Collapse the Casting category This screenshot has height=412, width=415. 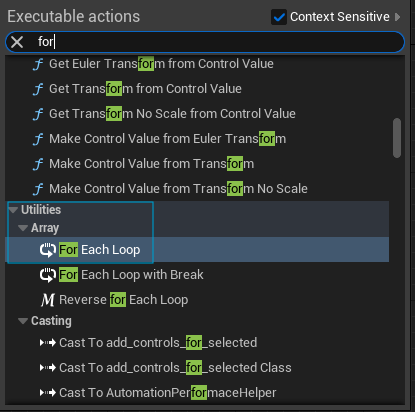point(23,321)
